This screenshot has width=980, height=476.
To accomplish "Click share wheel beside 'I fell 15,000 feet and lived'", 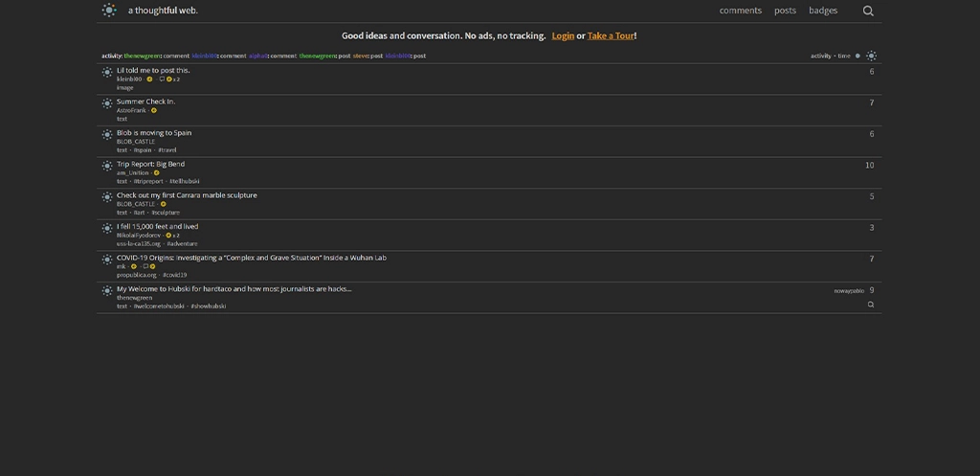I will coord(107,228).
